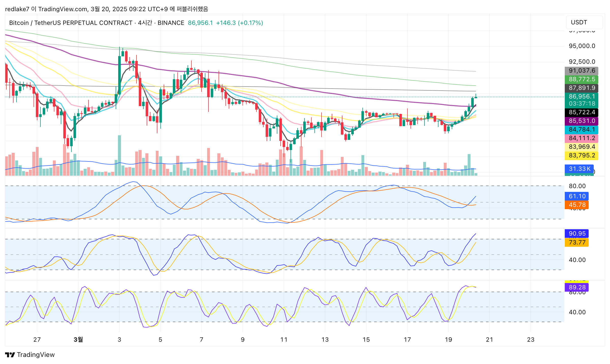The image size is (610, 364).
Task: Select the blue 90.95 stochastic value label
Action: click(x=577, y=234)
